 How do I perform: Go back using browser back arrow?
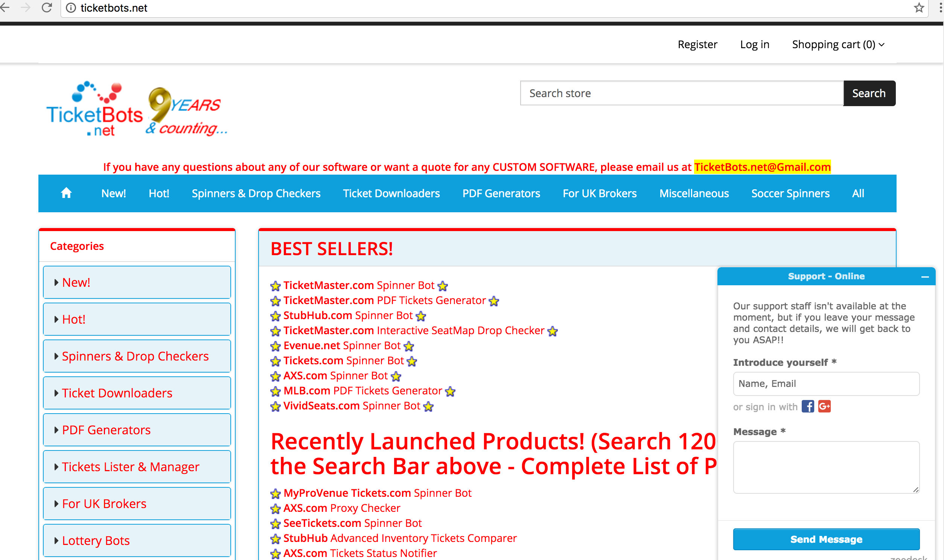[x=5, y=8]
